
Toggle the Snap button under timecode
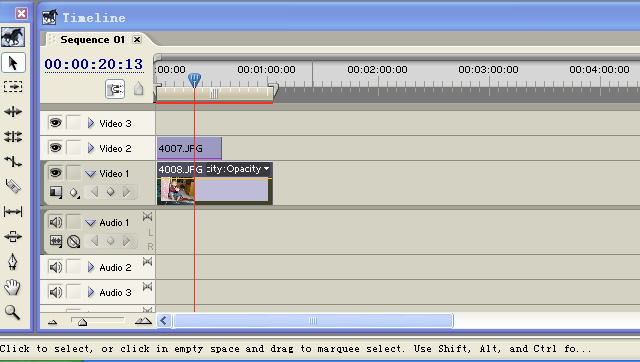(x=115, y=89)
